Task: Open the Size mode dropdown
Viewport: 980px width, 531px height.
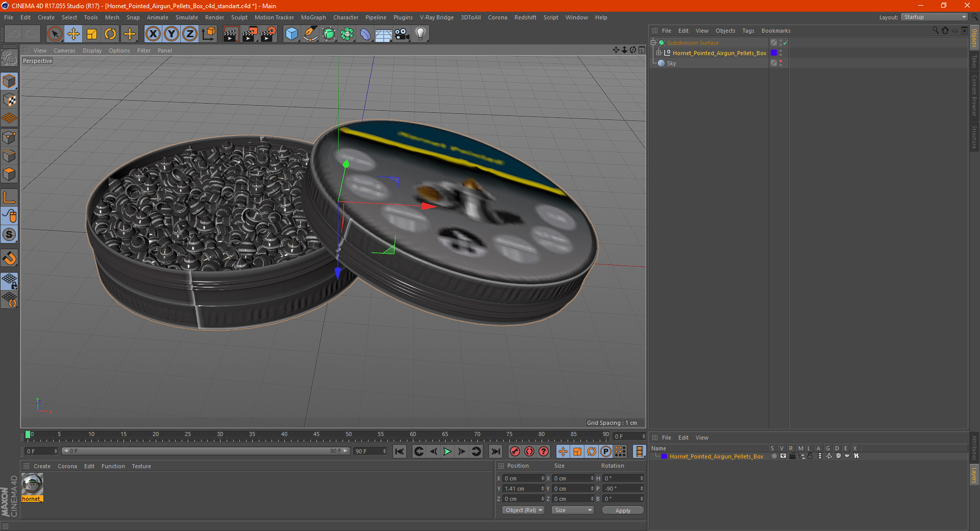Action: (x=573, y=510)
